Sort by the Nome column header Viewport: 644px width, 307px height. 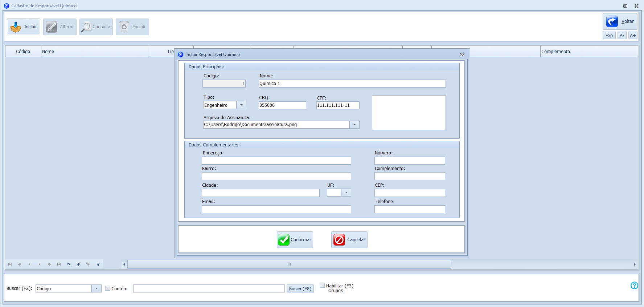pos(95,52)
